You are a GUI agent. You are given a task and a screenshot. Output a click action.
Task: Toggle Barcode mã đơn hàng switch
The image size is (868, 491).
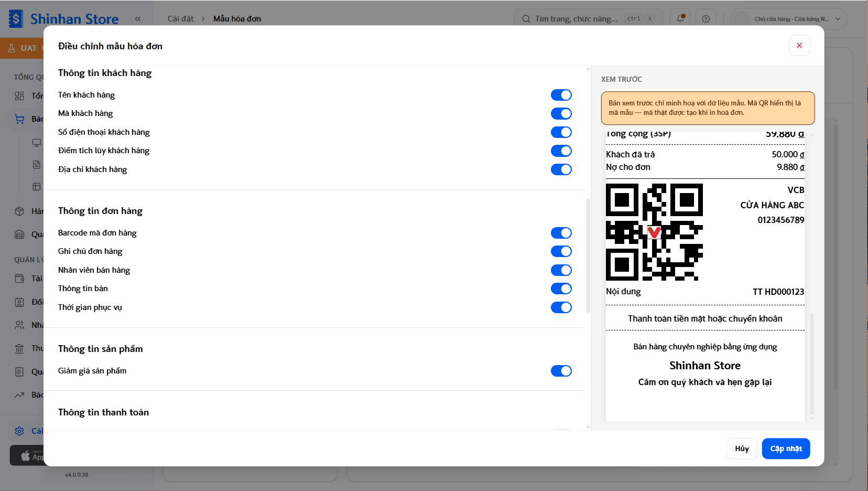(561, 233)
